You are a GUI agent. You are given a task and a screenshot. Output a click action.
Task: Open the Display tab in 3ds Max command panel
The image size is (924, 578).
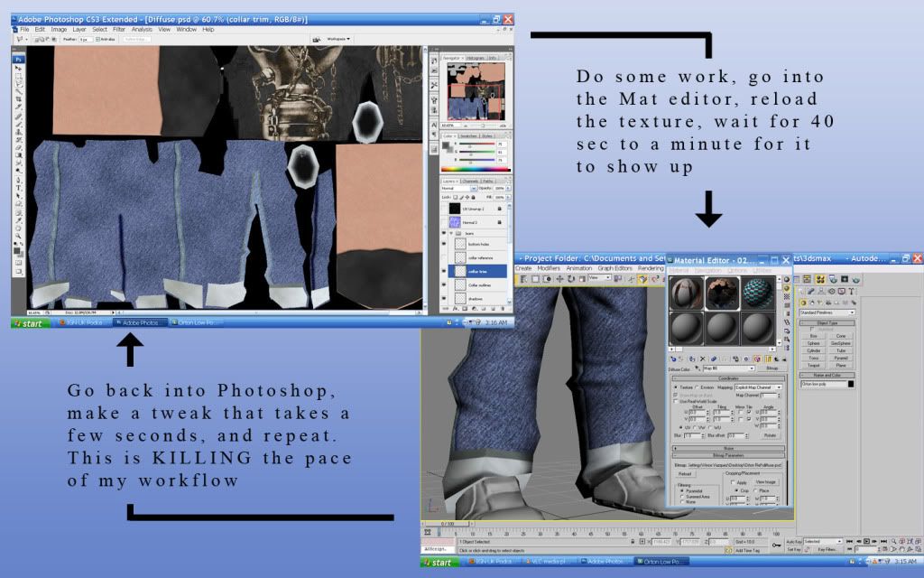842,291
